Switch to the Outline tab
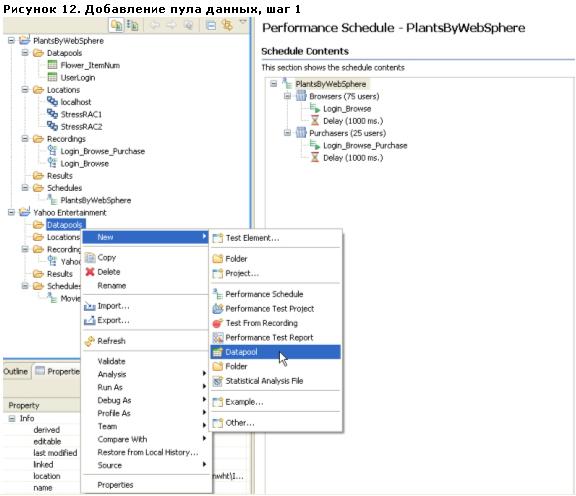 [x=15, y=371]
